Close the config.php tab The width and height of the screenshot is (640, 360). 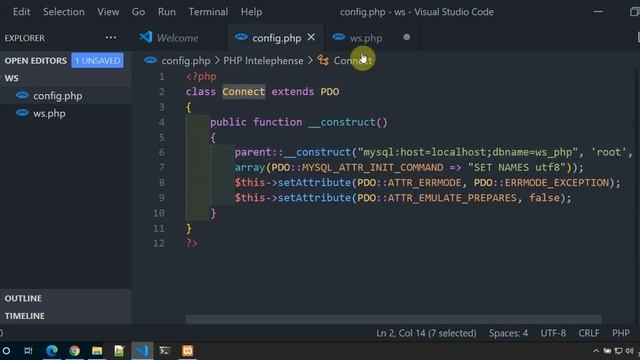point(311,37)
